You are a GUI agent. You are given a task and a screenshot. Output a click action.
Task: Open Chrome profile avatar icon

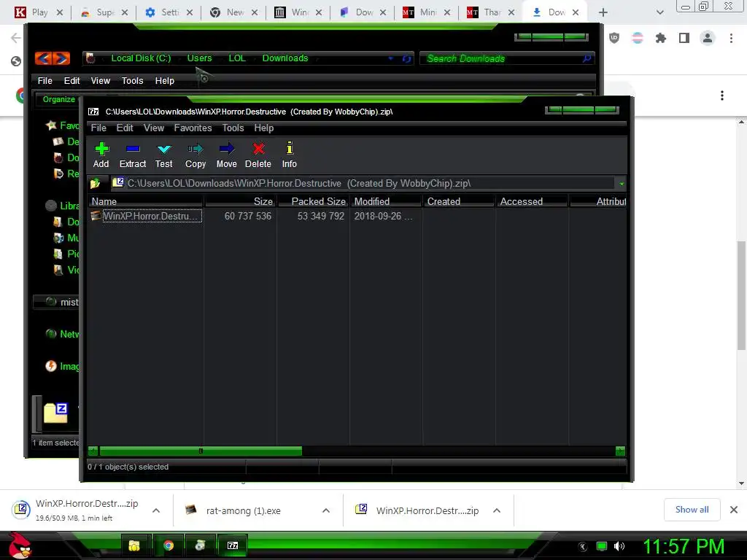pyautogui.click(x=708, y=38)
